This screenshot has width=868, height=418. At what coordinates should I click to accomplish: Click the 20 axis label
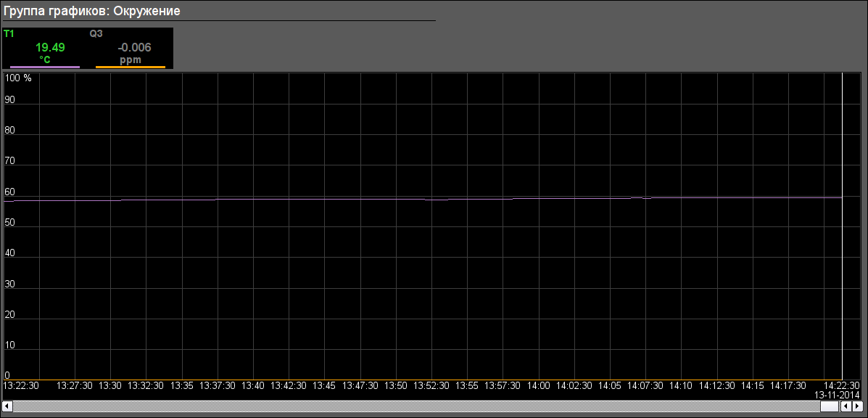tap(10, 315)
